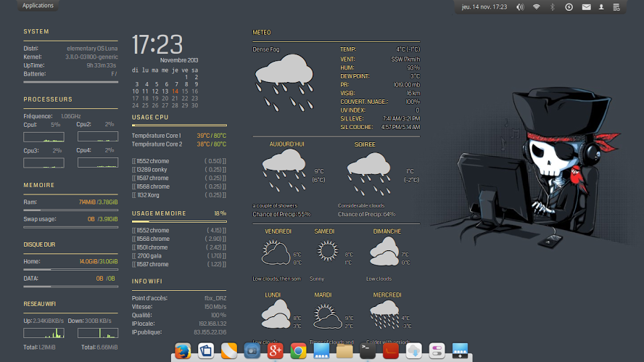Click 'Chance of Precip: 55%' text
This screenshot has width=644, height=362.
pos(281,215)
